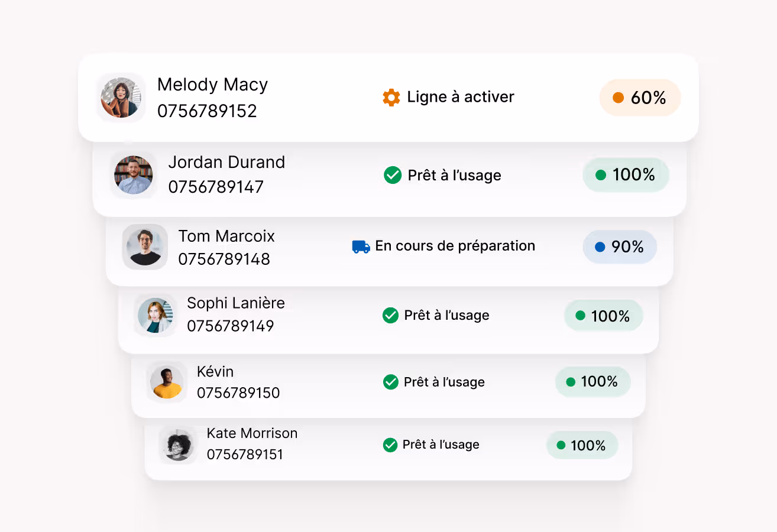Viewport: 777px width, 532px height.
Task: Click the 'Ligne à activer' status text
Action: point(461,97)
